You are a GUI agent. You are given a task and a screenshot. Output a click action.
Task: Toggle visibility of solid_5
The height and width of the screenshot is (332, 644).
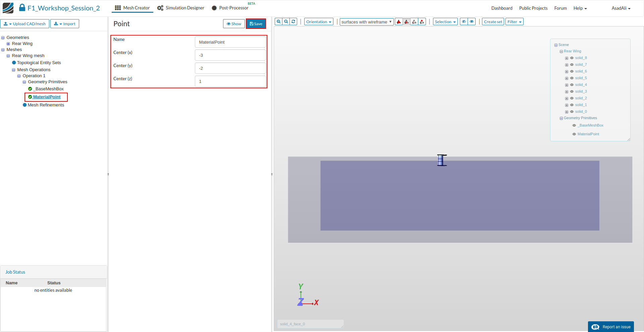(x=572, y=78)
